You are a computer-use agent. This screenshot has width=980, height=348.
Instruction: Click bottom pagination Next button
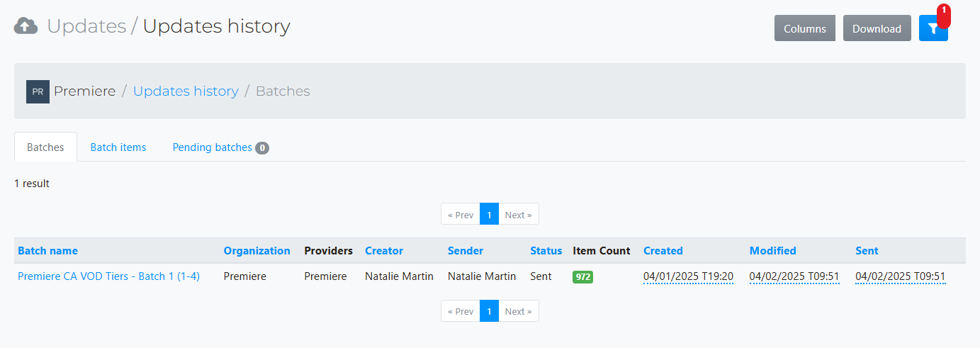(519, 311)
